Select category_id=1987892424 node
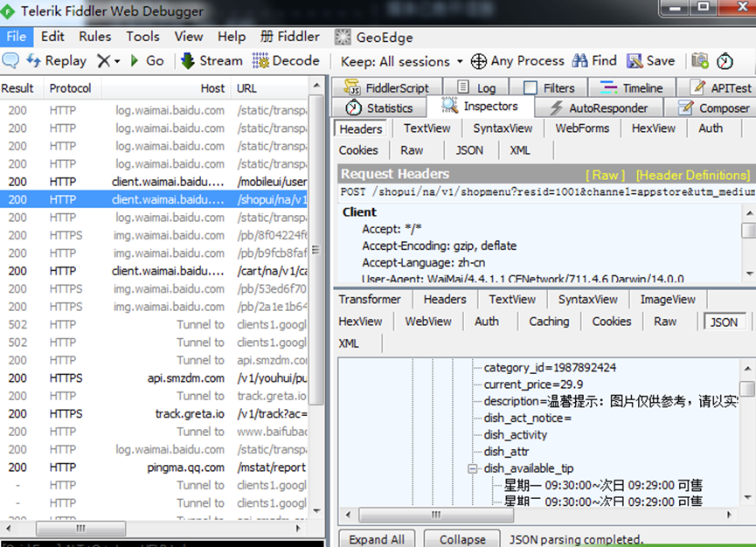Viewport: 756px width, 547px height. click(550, 368)
